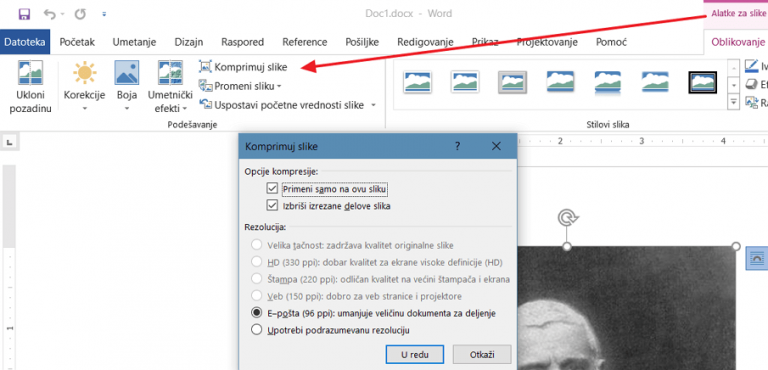Expand Uspostavi početne vrednosti dropdown arrow
Viewport: 768px width, 370px height.
click(x=373, y=105)
